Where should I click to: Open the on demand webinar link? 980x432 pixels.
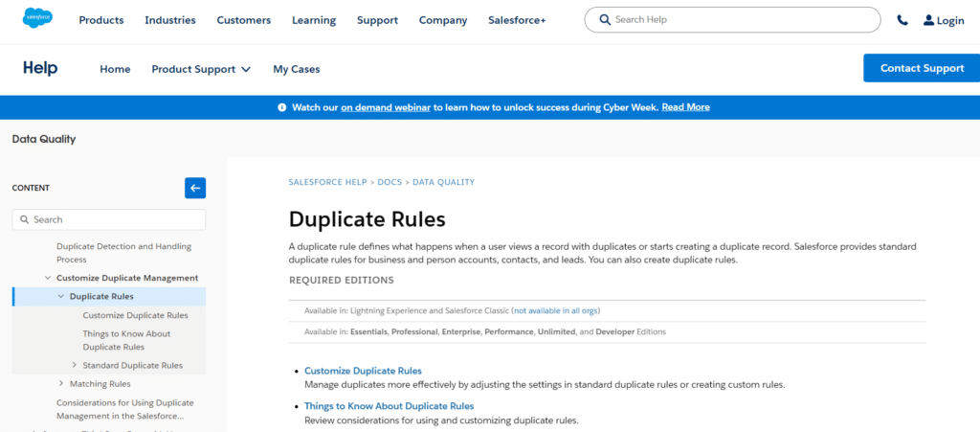(386, 107)
